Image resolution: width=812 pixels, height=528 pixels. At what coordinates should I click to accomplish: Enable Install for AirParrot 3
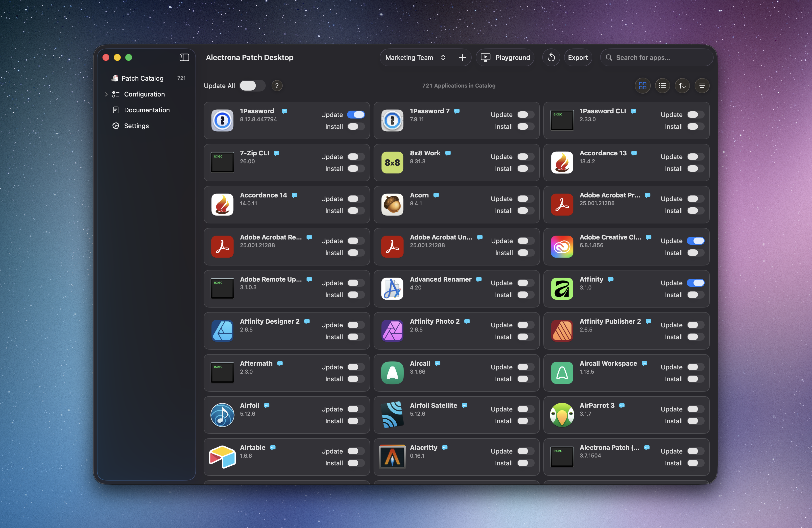(x=695, y=421)
